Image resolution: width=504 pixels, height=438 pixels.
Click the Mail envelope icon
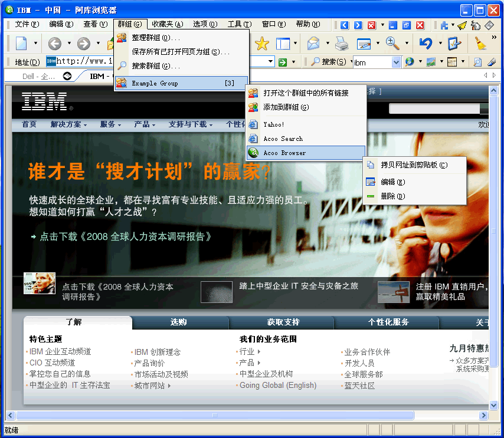[313, 44]
